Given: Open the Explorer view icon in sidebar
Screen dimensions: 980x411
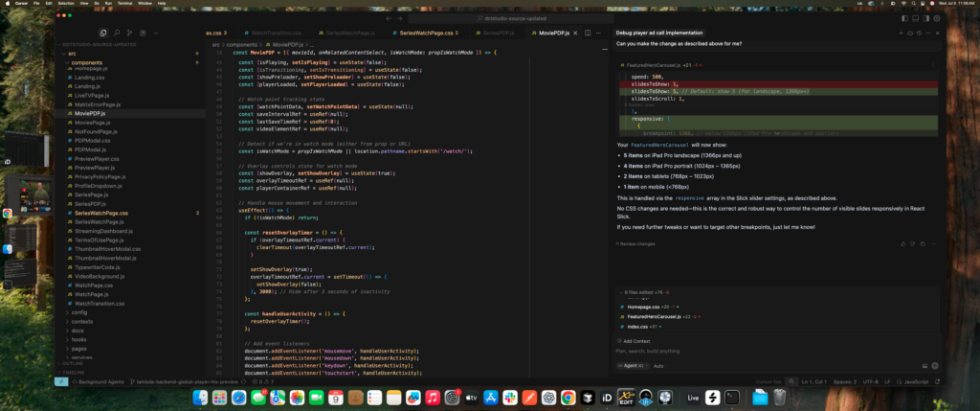Looking at the screenshot, I should (x=103, y=33).
